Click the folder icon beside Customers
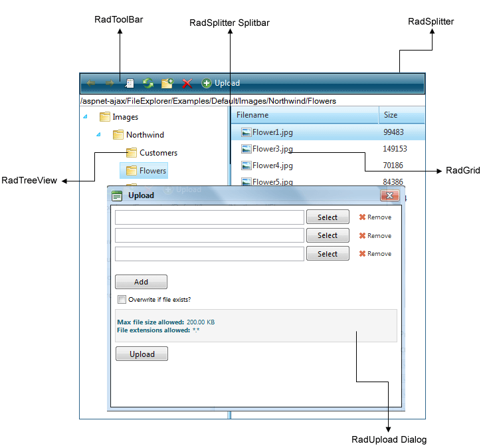This screenshot has height=448, width=487. coord(132,152)
